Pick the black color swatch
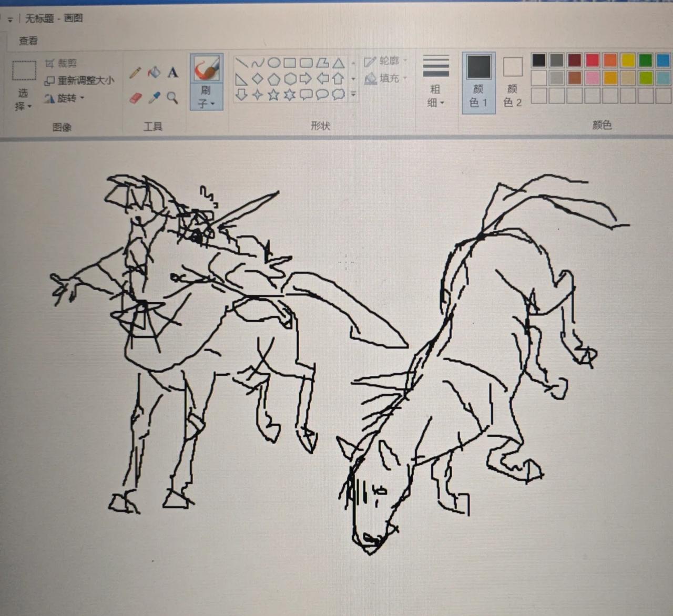 (538, 60)
